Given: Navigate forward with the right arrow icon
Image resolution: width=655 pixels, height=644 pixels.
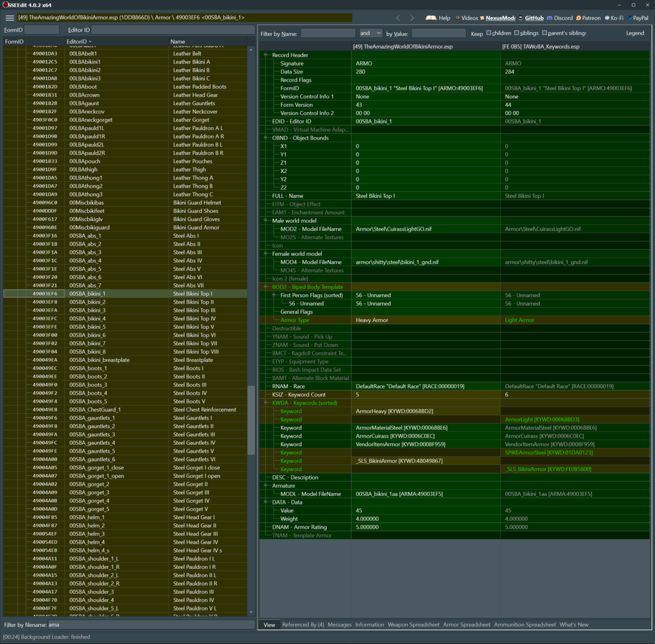Looking at the screenshot, I should point(412,18).
